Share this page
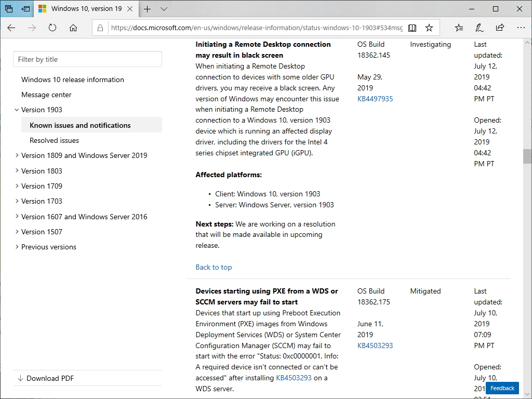532x399 pixels. 500,28
